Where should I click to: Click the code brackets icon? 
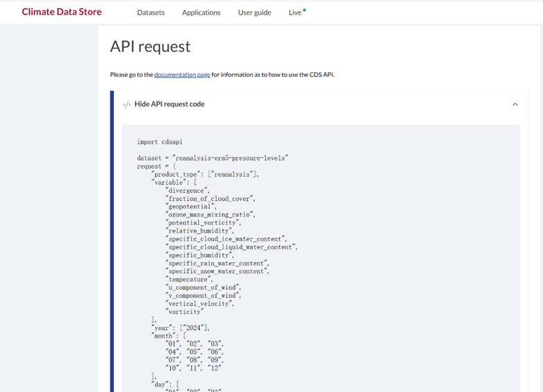[x=126, y=104]
